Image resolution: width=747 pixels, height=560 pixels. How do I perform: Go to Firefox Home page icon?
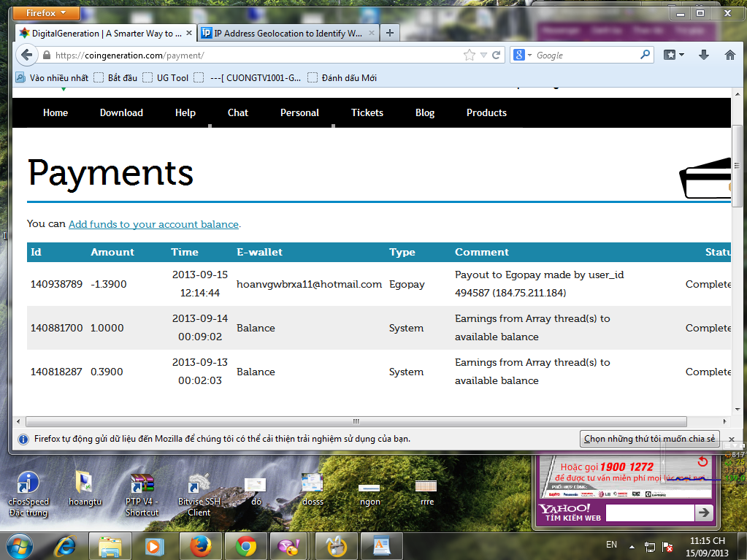(x=729, y=55)
